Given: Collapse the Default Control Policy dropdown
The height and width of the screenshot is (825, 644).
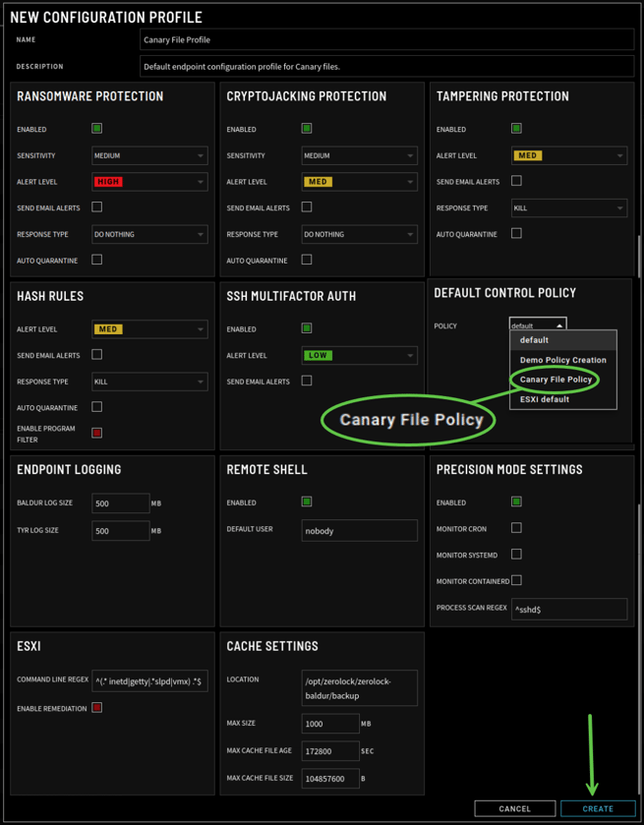Looking at the screenshot, I should pos(538,324).
